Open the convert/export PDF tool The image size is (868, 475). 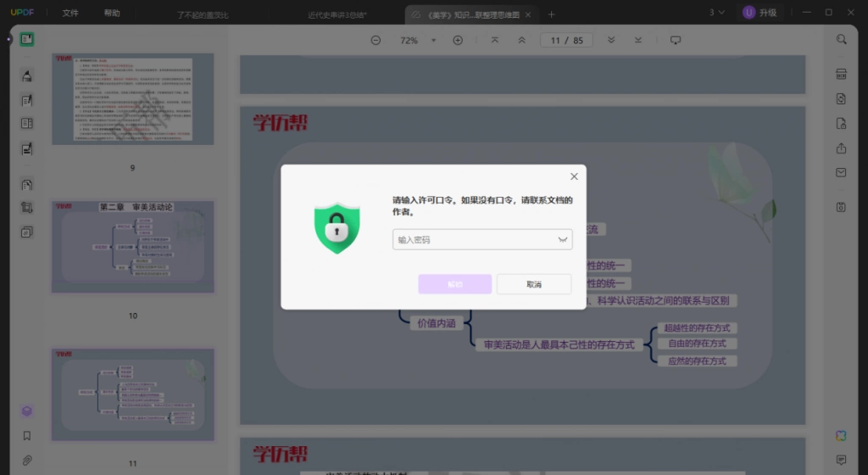(x=841, y=99)
